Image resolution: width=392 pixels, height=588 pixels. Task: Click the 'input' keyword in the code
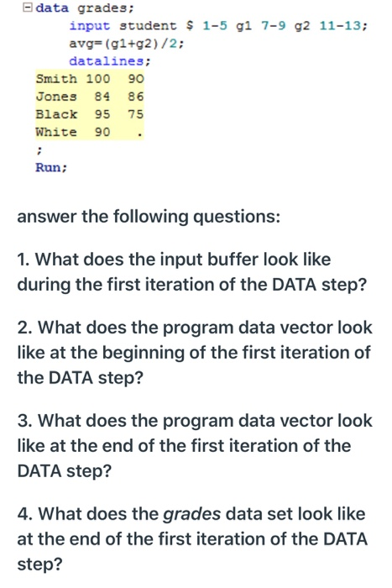(90, 25)
